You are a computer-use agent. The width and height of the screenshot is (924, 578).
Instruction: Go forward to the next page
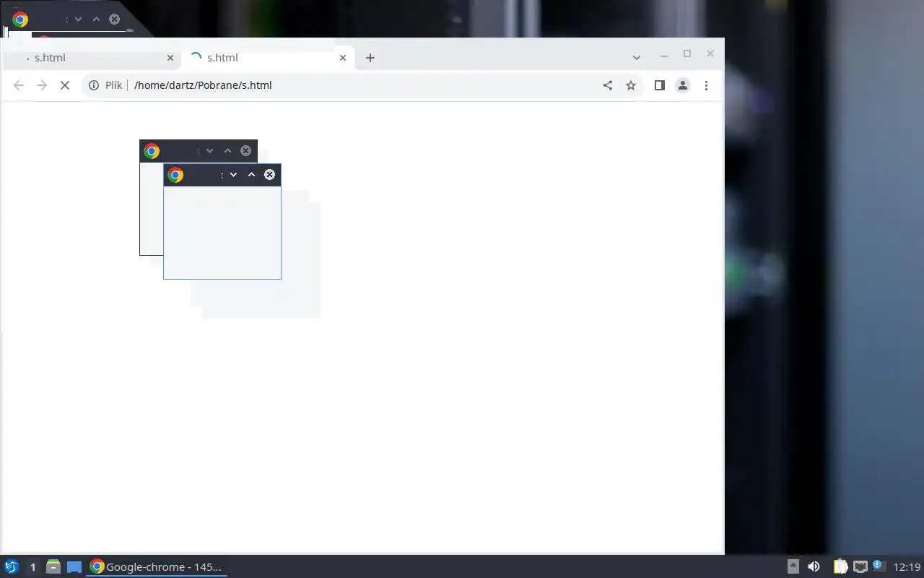[x=42, y=85]
